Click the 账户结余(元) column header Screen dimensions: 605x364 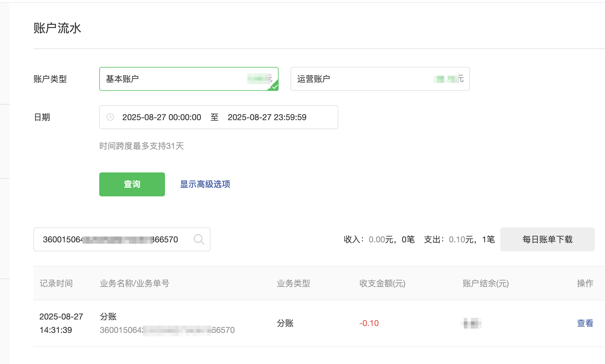tap(485, 283)
